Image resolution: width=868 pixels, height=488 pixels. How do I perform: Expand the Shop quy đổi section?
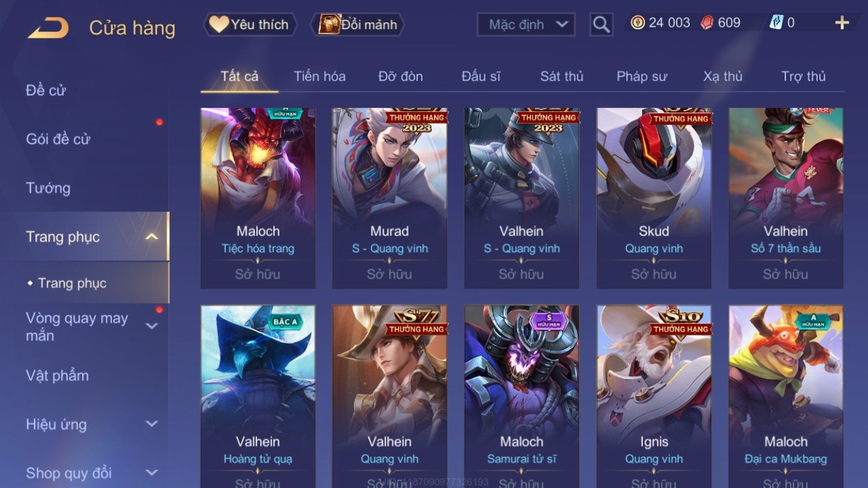coord(152,473)
